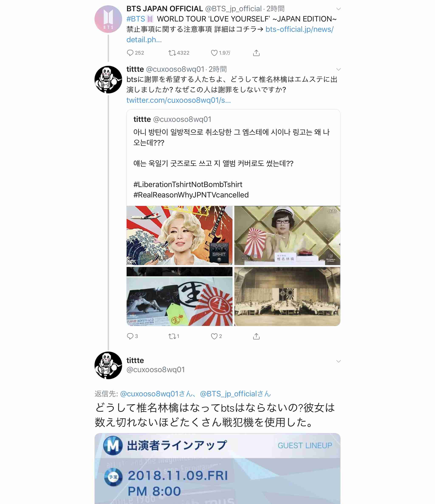
Task: Expand options chevron on BTS JAPAN OFFICIAL tweet
Action: click(338, 9)
